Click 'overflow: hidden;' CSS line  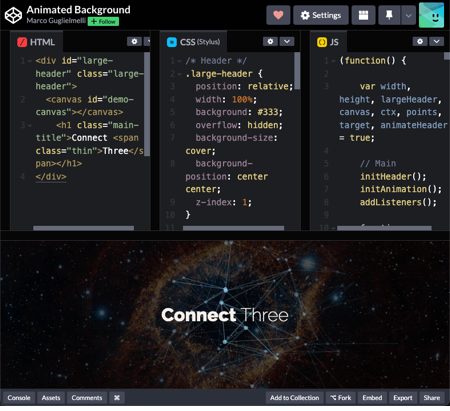(x=239, y=125)
